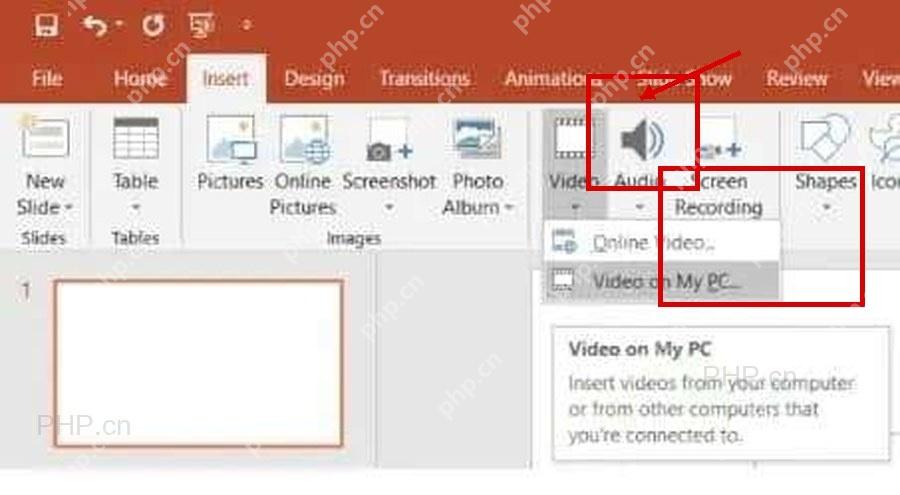Switch to the Transitions tab
This screenshot has height=495, width=900.
[425, 78]
